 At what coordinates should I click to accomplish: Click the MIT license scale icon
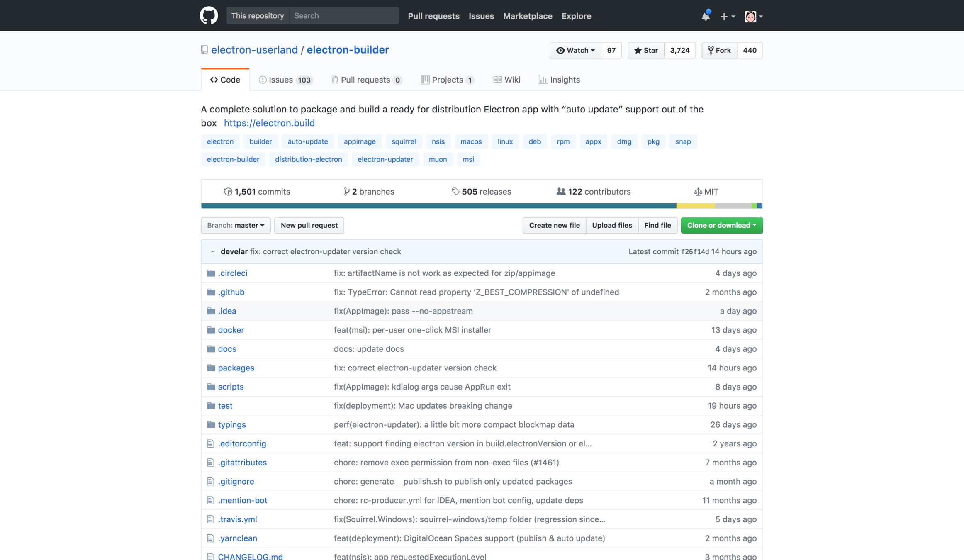698,192
